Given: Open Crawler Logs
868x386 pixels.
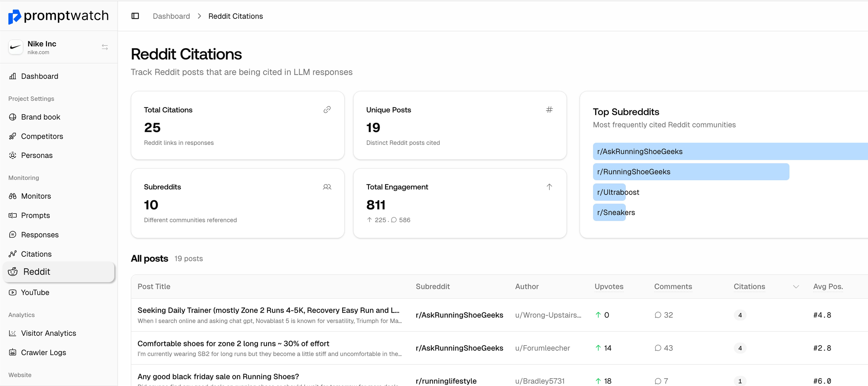Looking at the screenshot, I should pyautogui.click(x=43, y=352).
